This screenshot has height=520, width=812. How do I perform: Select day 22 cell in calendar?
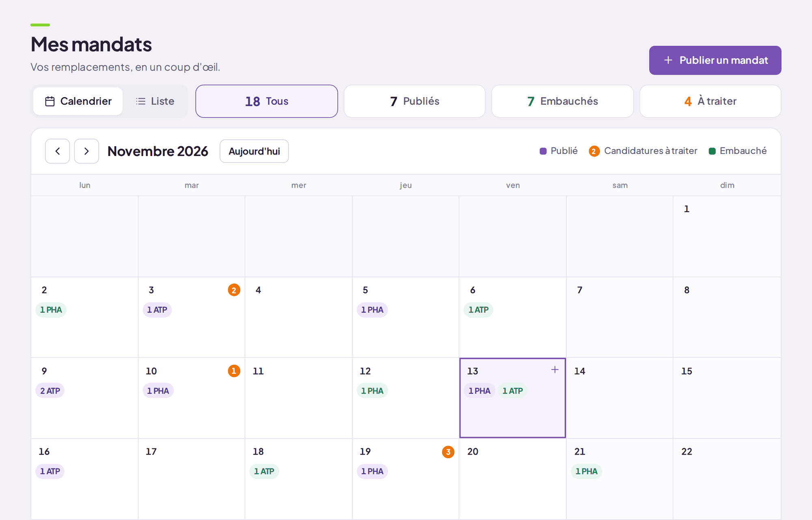[727, 479]
